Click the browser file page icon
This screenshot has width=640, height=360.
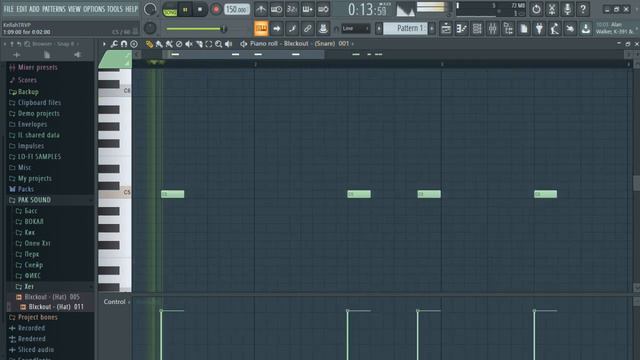(x=47, y=55)
